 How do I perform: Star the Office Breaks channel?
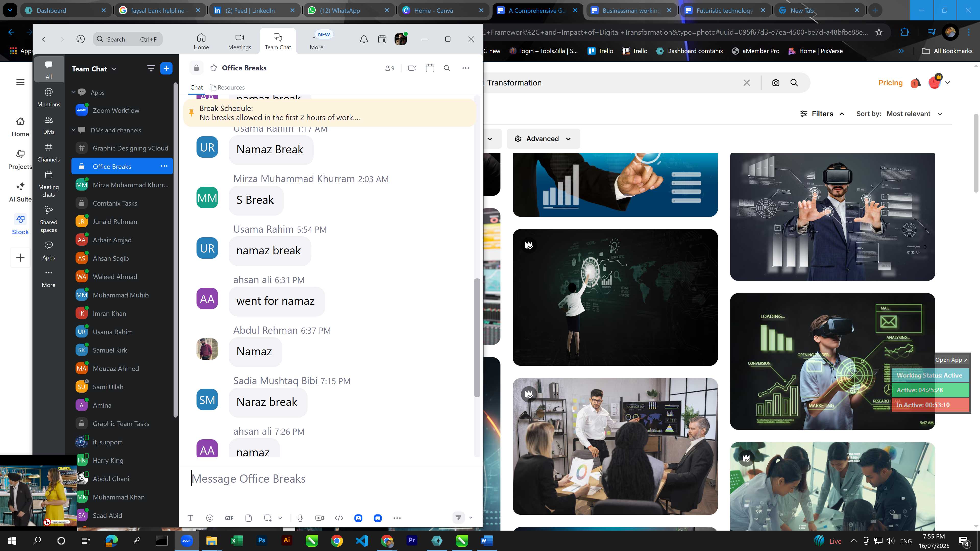pyautogui.click(x=214, y=68)
